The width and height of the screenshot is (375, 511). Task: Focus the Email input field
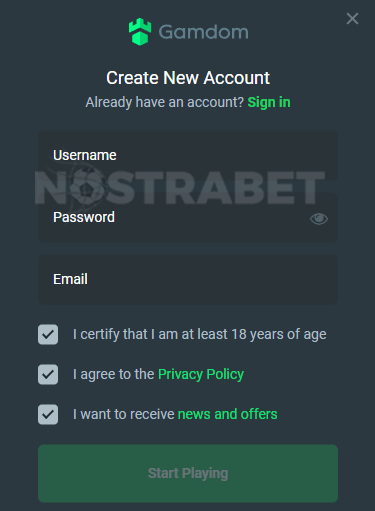tap(188, 279)
